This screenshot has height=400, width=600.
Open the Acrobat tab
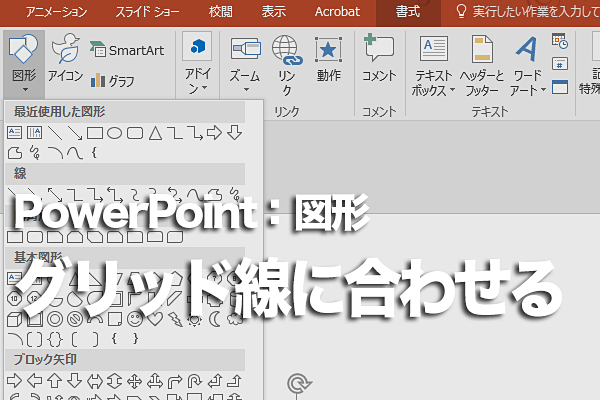[x=337, y=12]
